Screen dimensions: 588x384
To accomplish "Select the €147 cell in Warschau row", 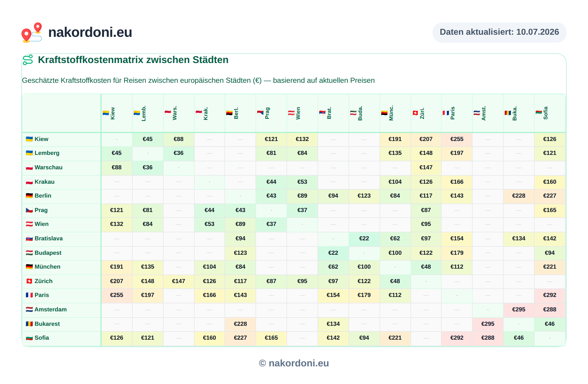I will tap(426, 167).
